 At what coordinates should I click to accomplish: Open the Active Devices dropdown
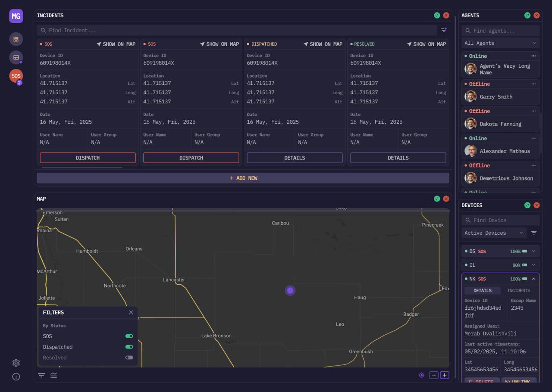(x=493, y=233)
